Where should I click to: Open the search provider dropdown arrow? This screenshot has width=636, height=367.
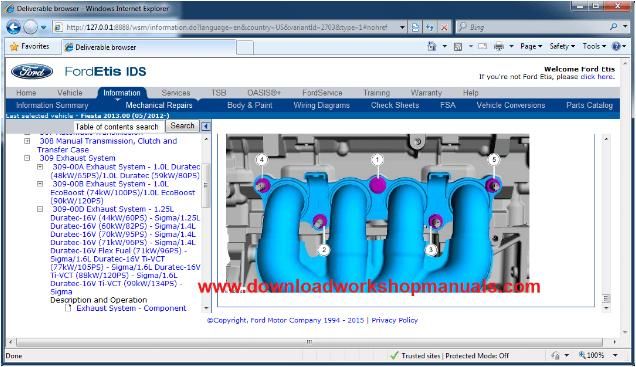(625, 27)
